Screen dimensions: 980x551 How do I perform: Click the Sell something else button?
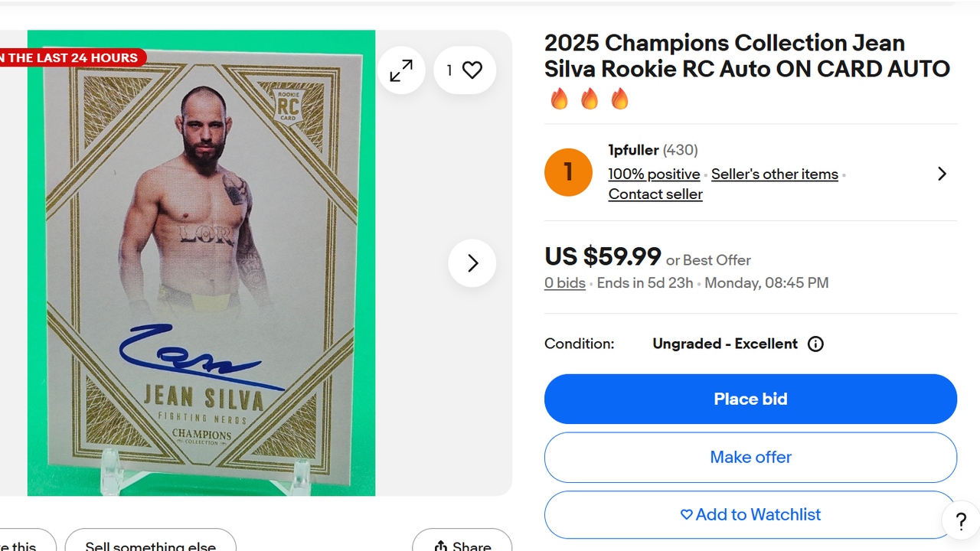(150, 543)
